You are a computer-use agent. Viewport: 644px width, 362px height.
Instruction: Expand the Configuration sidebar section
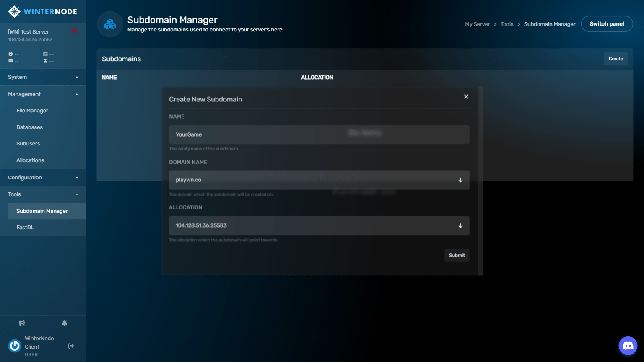tap(43, 178)
